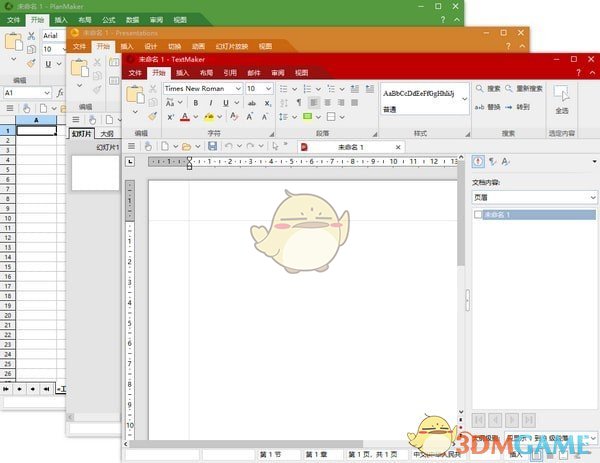Click the multilevel list icon in TextMaker
This screenshot has height=463, width=600.
click(x=331, y=89)
